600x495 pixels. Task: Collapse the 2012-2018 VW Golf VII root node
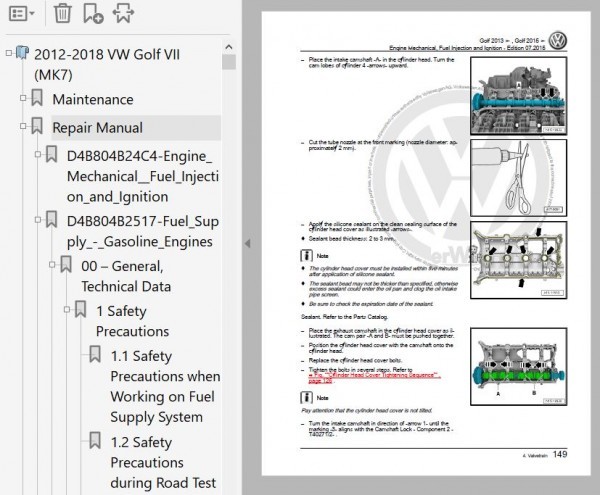click(x=9, y=53)
